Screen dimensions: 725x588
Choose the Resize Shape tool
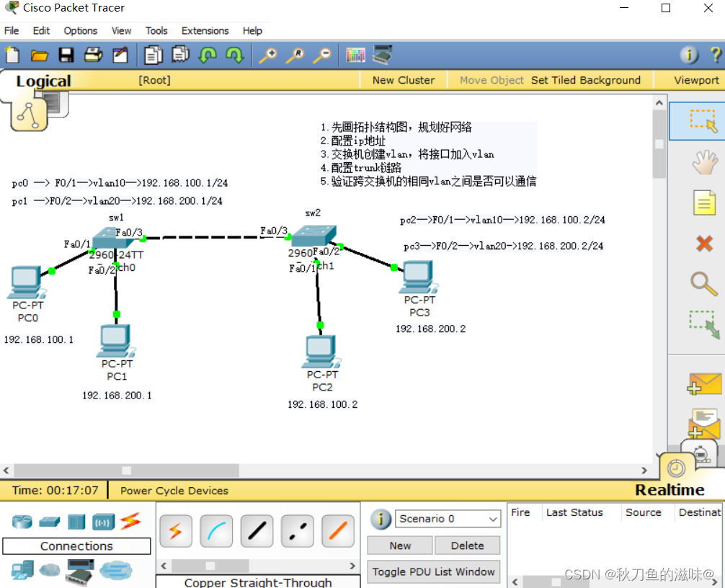(704, 324)
